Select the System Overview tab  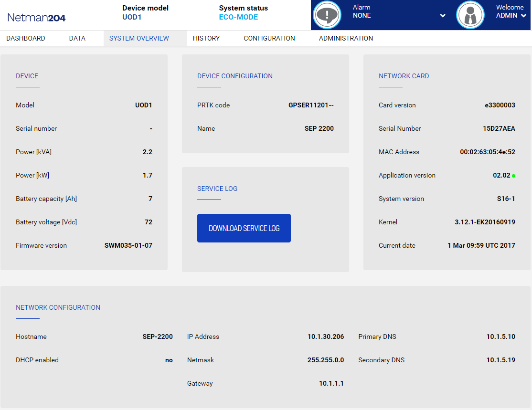[139, 38]
